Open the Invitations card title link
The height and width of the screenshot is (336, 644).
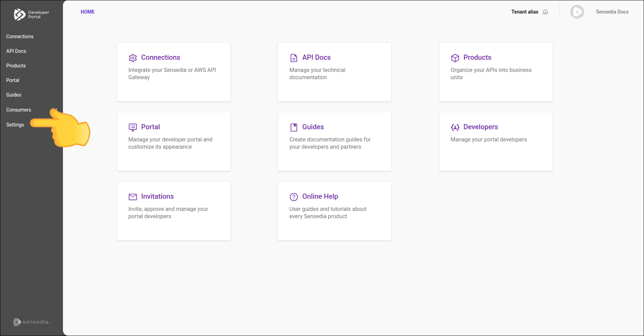point(157,196)
